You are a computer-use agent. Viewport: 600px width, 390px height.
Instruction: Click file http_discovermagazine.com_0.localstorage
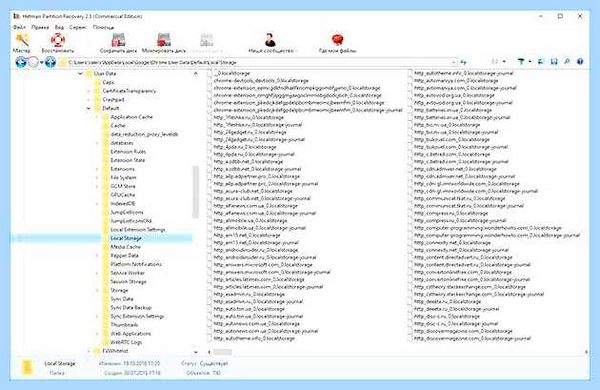(463, 331)
